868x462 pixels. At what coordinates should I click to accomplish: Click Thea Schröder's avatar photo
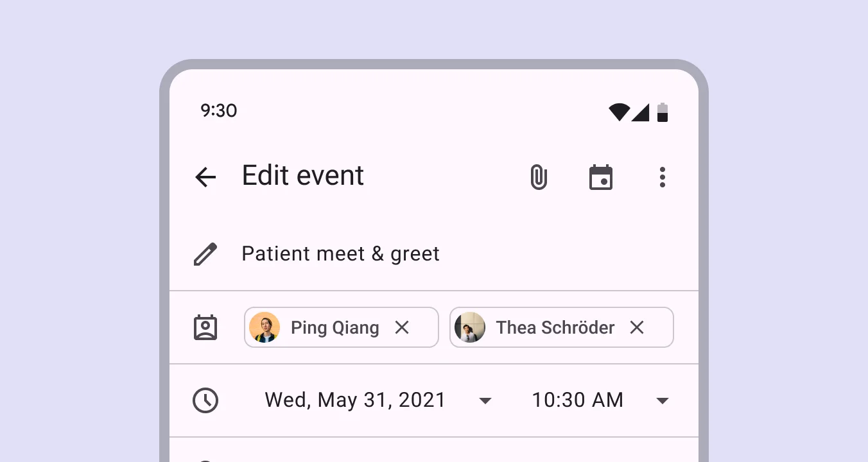point(470,327)
